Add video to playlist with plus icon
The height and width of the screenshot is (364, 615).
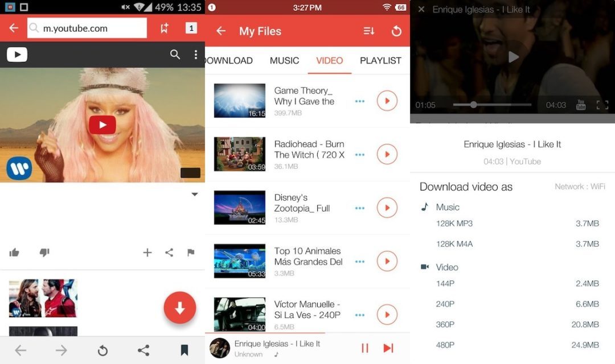pyautogui.click(x=147, y=253)
